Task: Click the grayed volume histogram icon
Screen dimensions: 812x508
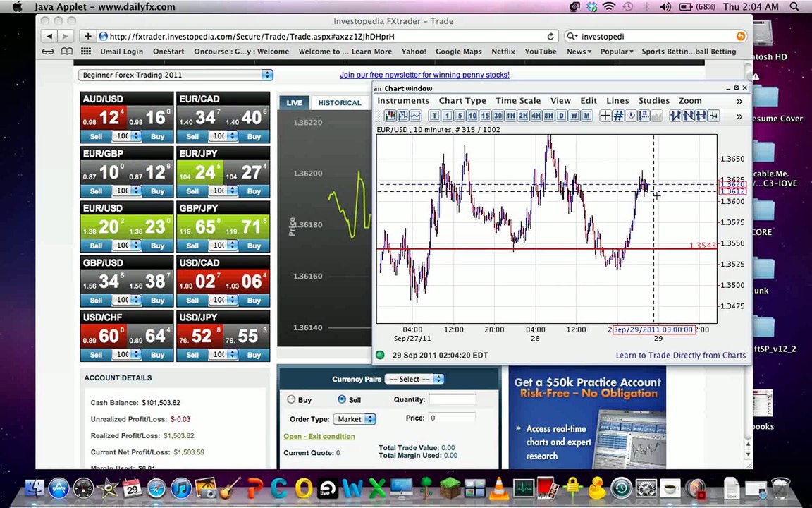Action: click(657, 116)
